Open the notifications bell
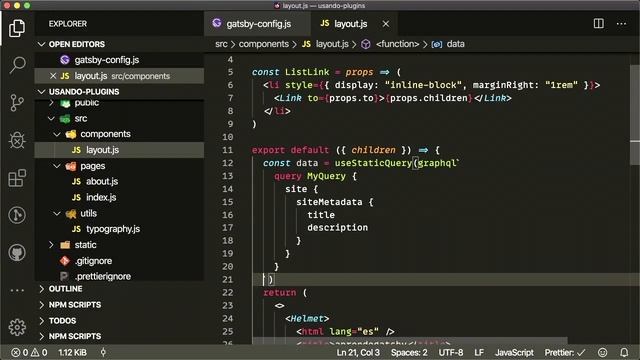Screen dimensions: 640x360 tap(624, 352)
